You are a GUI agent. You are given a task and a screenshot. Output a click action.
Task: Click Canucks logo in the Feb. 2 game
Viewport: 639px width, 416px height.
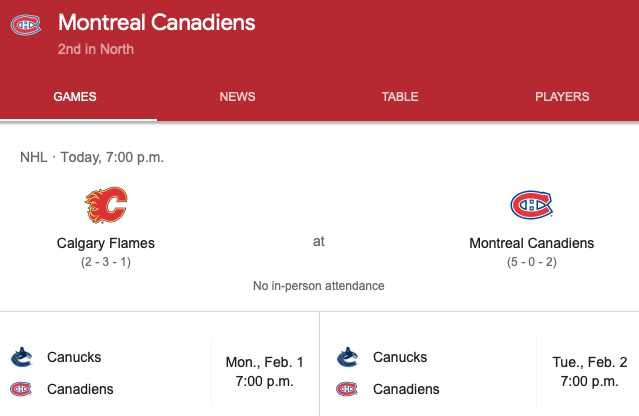coord(347,357)
